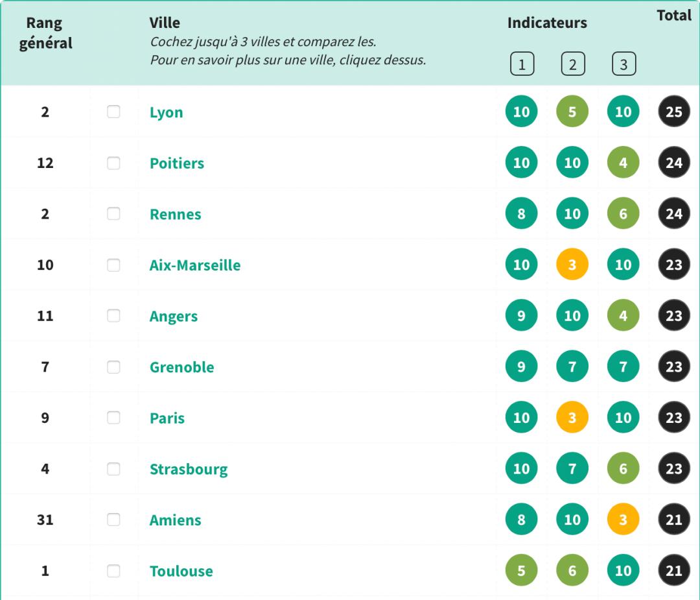Click the Indicateurs column header
This screenshot has height=600, width=700.
click(547, 23)
